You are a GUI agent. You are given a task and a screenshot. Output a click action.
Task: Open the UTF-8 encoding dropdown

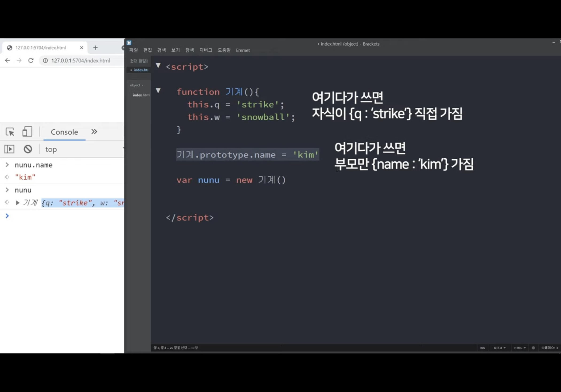[x=499, y=348]
